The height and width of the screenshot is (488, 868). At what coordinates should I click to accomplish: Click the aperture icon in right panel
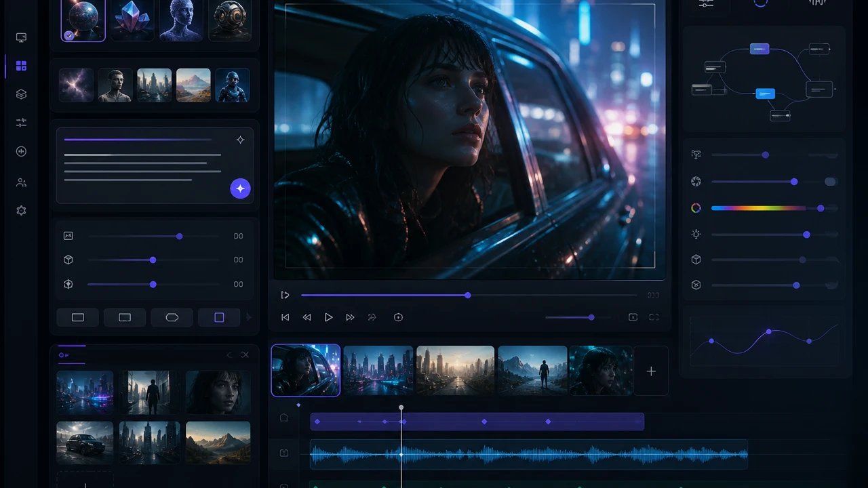click(x=696, y=182)
